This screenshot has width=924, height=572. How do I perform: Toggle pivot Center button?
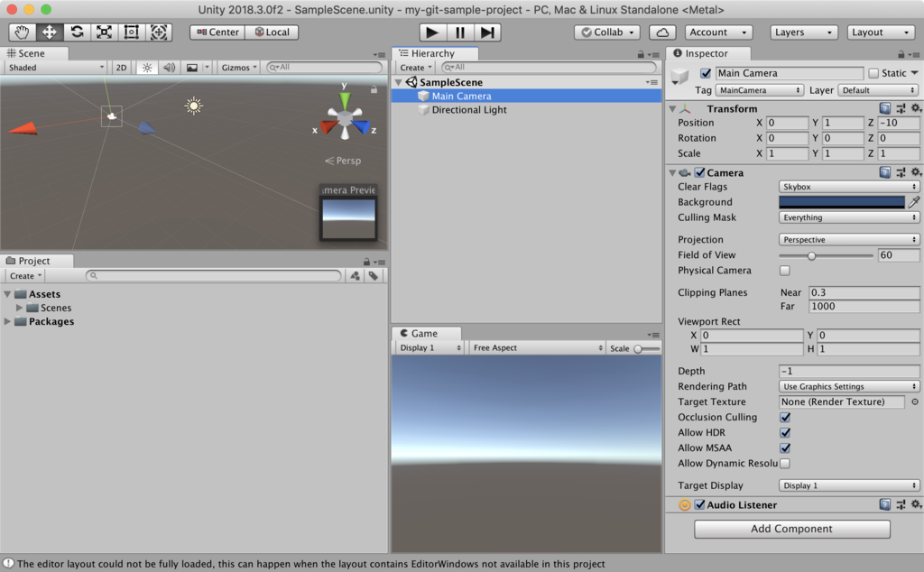(217, 32)
